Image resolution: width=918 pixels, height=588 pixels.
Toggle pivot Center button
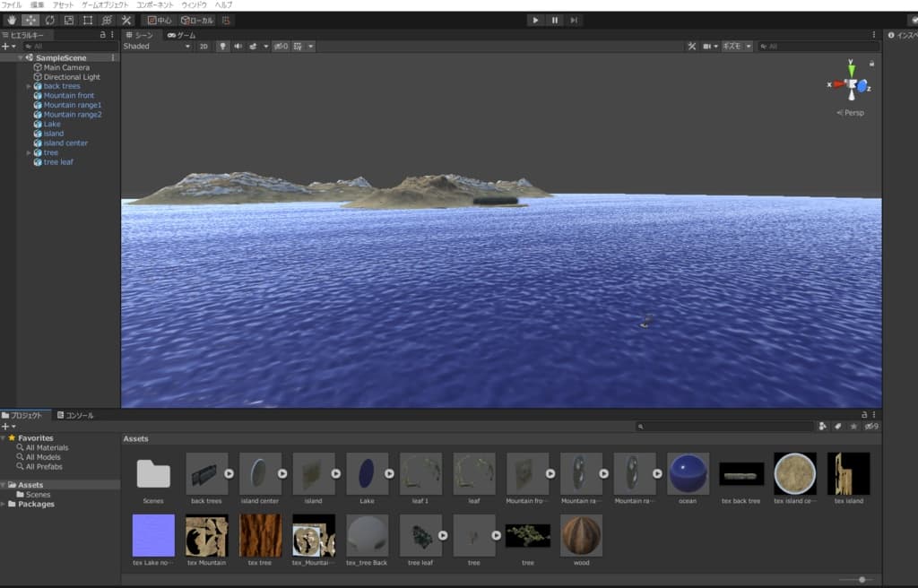point(159,20)
